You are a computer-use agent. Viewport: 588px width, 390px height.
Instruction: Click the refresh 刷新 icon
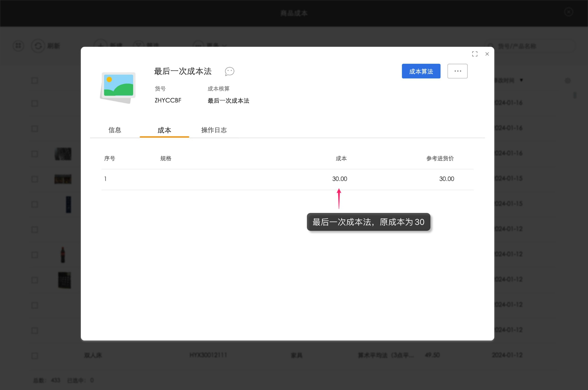pos(38,46)
